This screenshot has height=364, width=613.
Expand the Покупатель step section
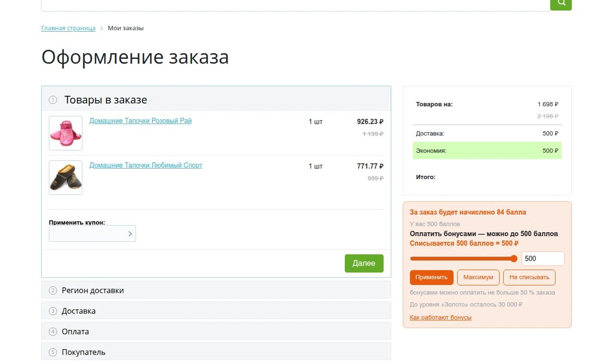pyautogui.click(x=216, y=352)
